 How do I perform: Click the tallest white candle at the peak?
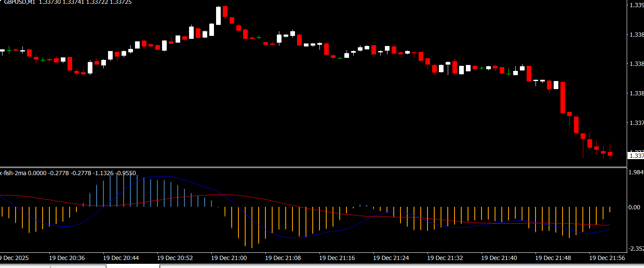pyautogui.click(x=218, y=16)
